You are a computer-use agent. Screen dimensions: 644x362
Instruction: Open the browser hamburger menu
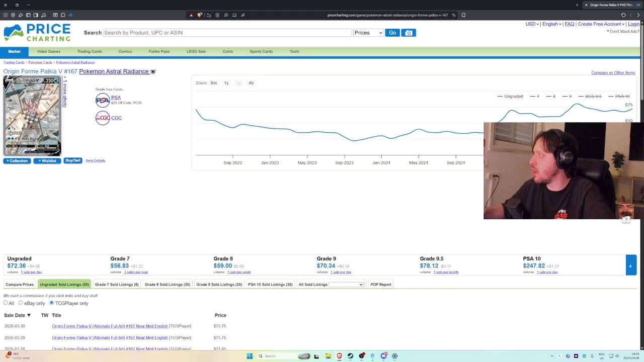pyautogui.click(x=6, y=15)
